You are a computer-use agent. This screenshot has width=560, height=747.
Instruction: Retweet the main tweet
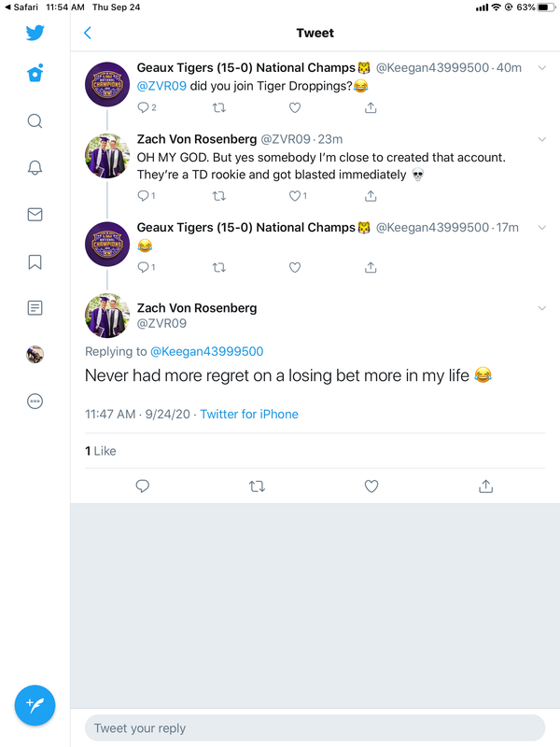[x=257, y=486]
